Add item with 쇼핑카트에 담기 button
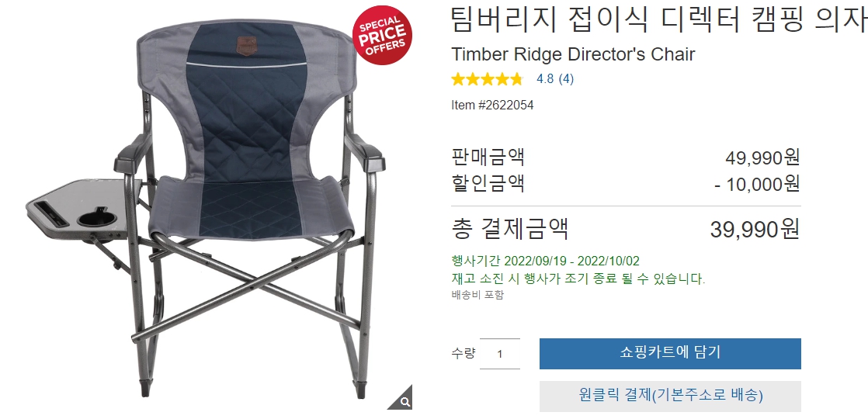Screen dimensions: 868x419 click(670, 353)
